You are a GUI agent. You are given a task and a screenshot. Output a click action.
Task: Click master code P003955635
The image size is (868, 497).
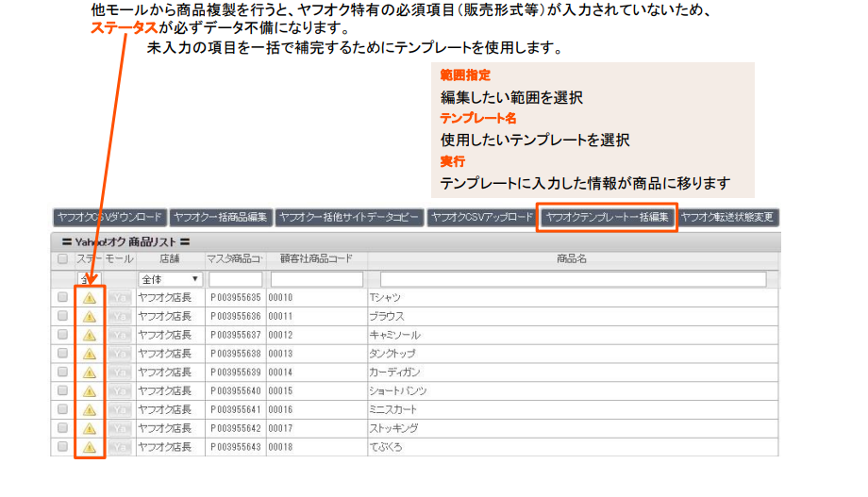[x=235, y=298]
